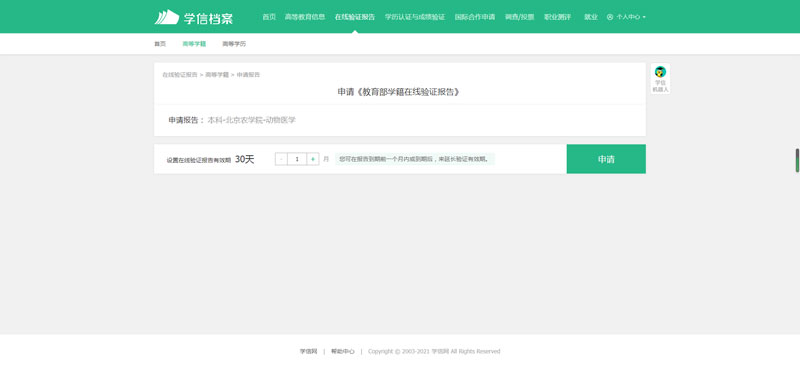Screen dimensions: 800x368
Task: Click the validity extension hint text
Action: pyautogui.click(x=415, y=159)
